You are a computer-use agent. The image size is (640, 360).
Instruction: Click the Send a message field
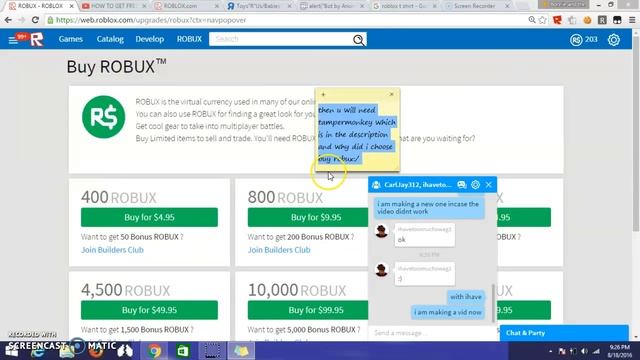[432, 333]
